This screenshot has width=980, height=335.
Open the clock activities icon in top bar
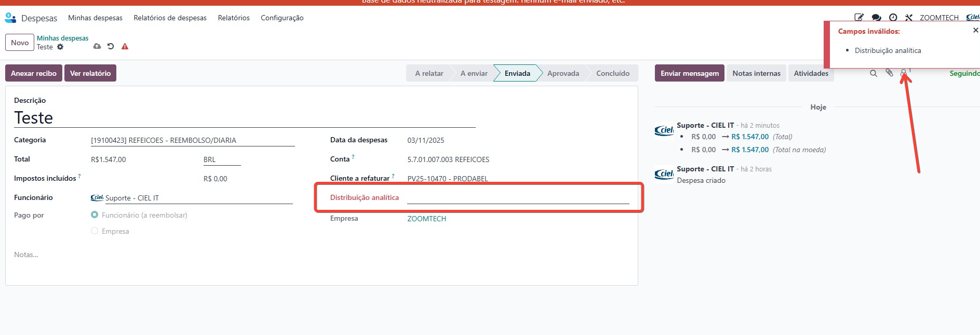(893, 18)
